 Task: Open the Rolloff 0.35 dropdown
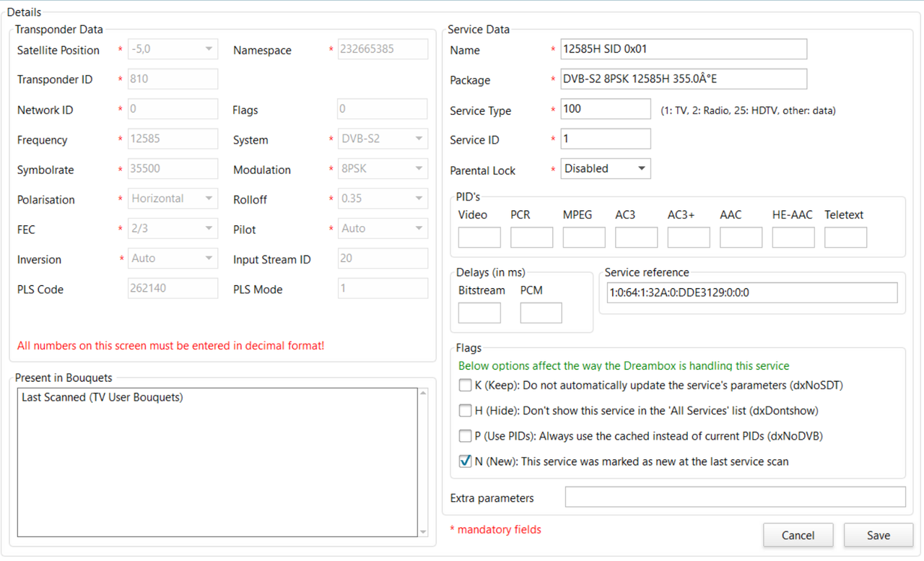pyautogui.click(x=383, y=199)
